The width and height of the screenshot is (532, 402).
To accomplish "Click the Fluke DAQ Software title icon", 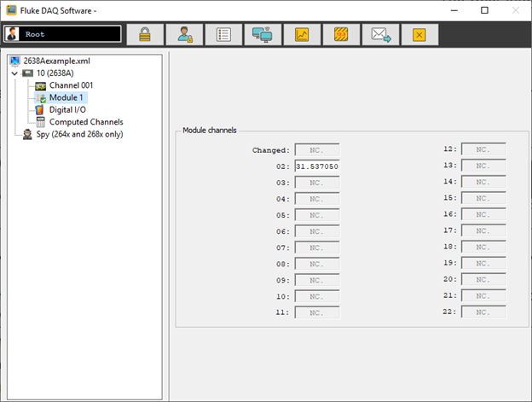I will click(12, 10).
